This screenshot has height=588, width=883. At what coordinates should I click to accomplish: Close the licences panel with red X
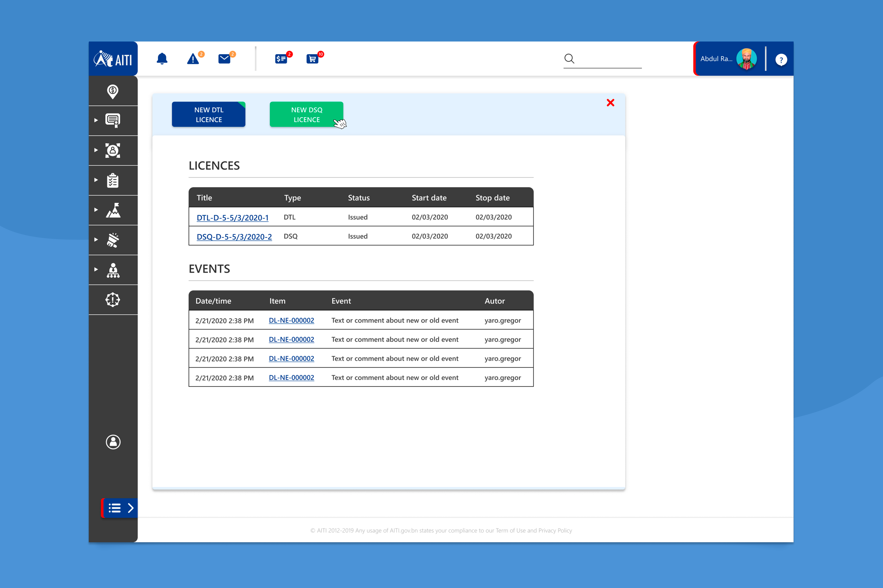pyautogui.click(x=610, y=103)
